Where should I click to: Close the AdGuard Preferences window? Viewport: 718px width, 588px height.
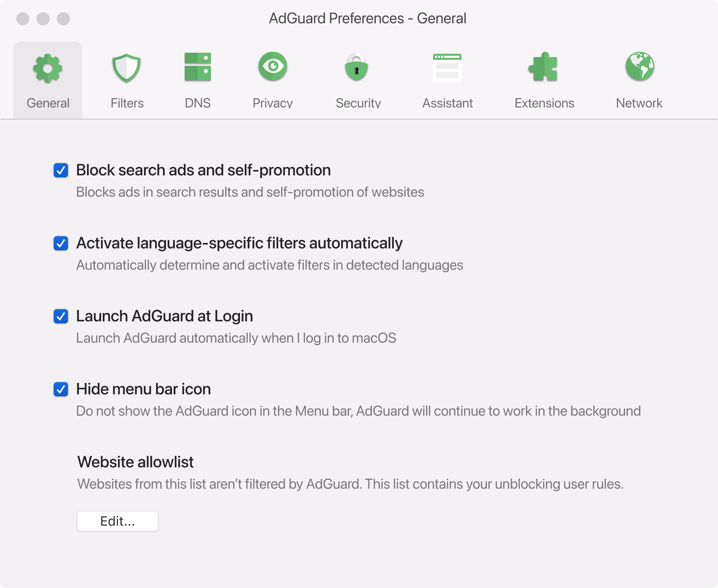23,19
